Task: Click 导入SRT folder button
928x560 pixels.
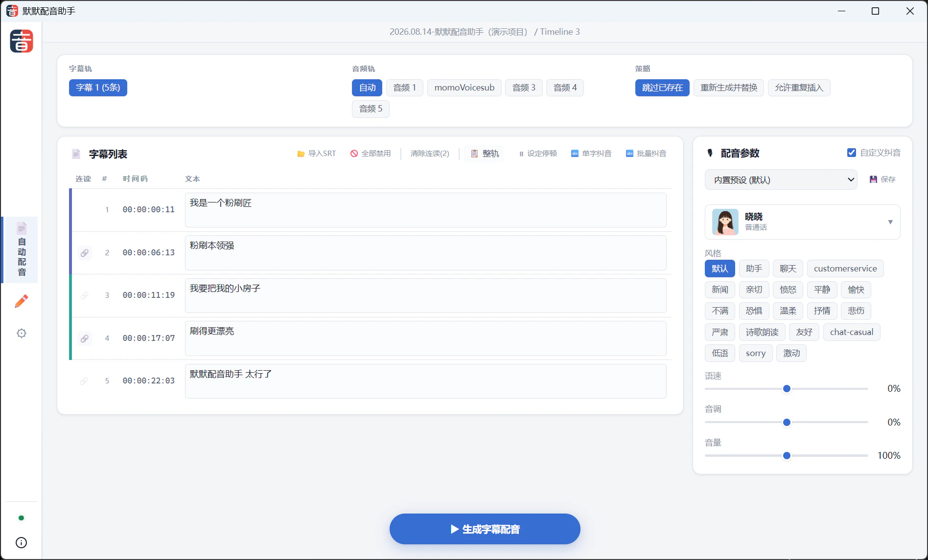Action: (316, 154)
